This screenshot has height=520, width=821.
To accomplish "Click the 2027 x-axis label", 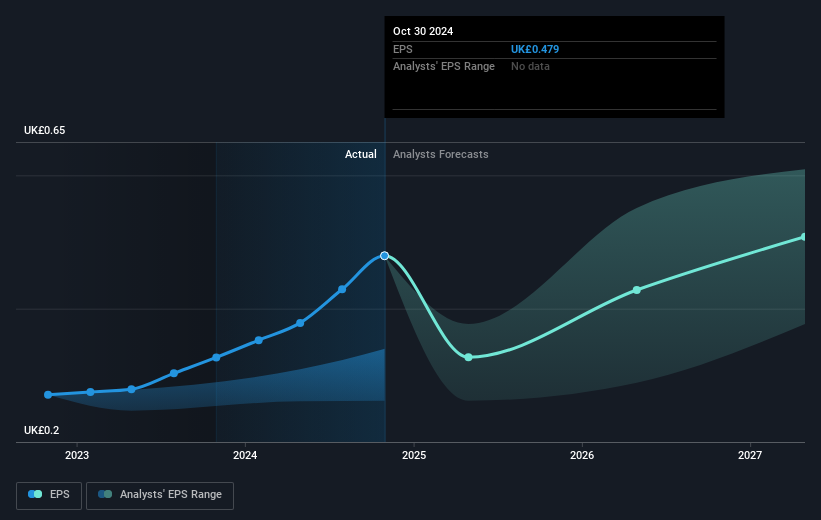I will point(750,455).
